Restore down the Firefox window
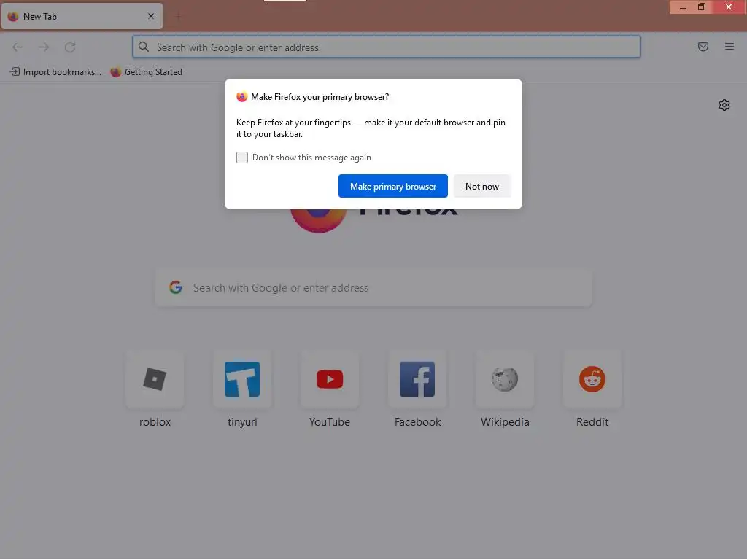This screenshot has height=560, width=747. click(x=702, y=7)
